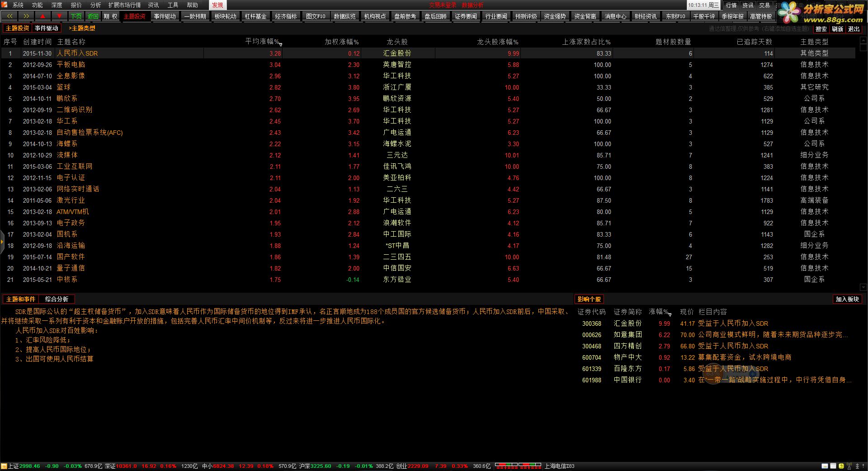Viewport: 868px width, 471px height.
Task: Switch to the 主题和事件 tab
Action: click(x=21, y=299)
